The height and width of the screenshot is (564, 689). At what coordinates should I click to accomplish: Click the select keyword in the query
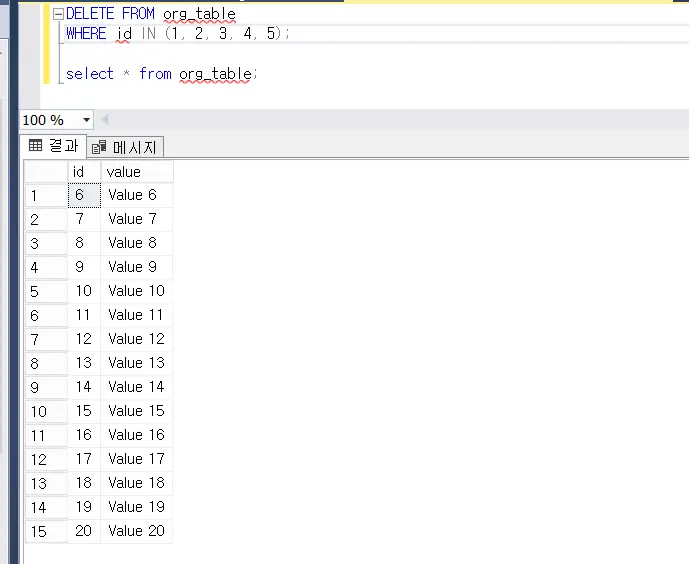[x=90, y=74]
